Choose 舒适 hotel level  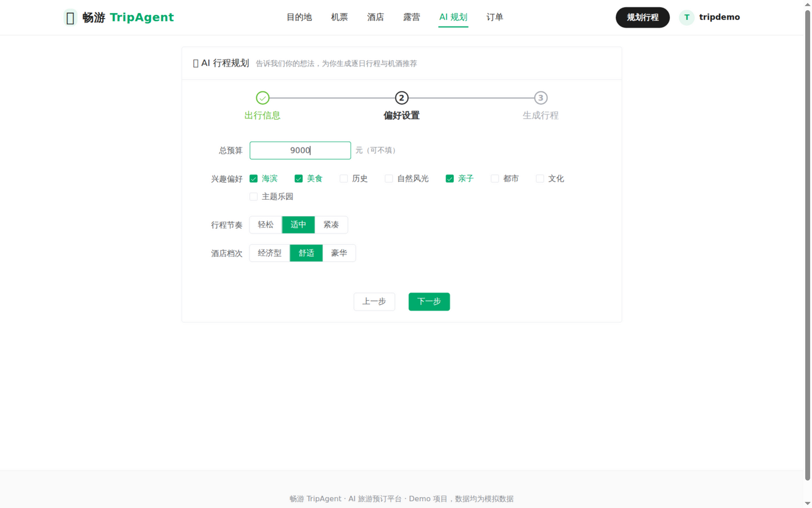[x=306, y=253]
